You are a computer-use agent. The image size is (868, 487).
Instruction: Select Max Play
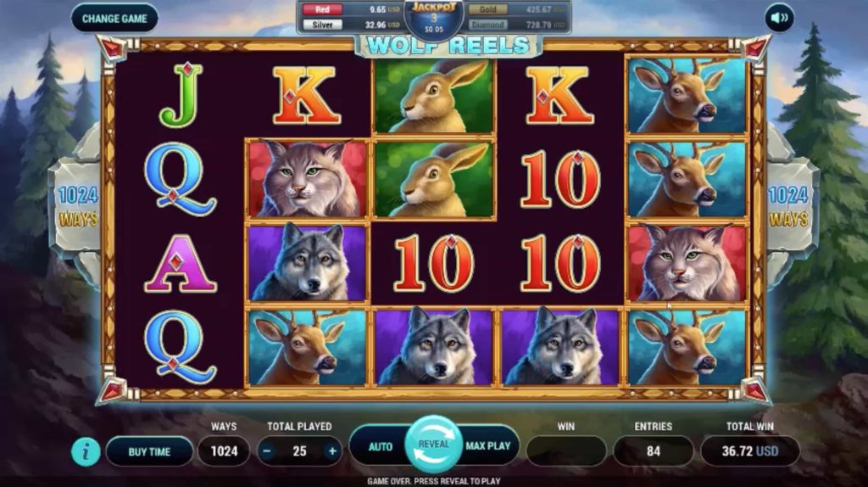[488, 446]
